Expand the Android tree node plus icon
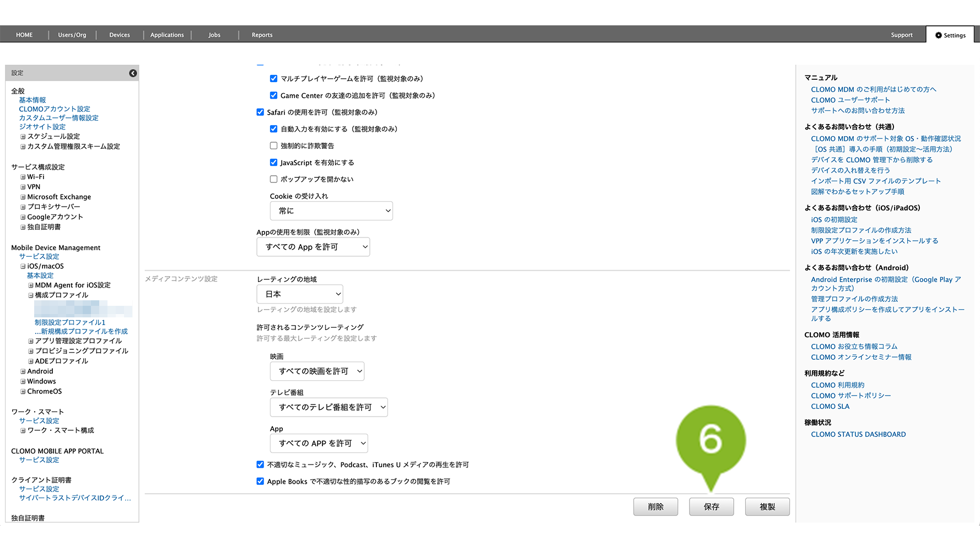980x551 pixels. tap(23, 372)
